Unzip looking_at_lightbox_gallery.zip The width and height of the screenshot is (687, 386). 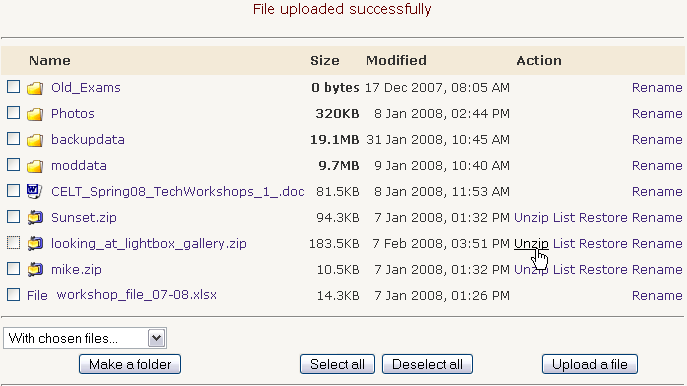pos(531,243)
